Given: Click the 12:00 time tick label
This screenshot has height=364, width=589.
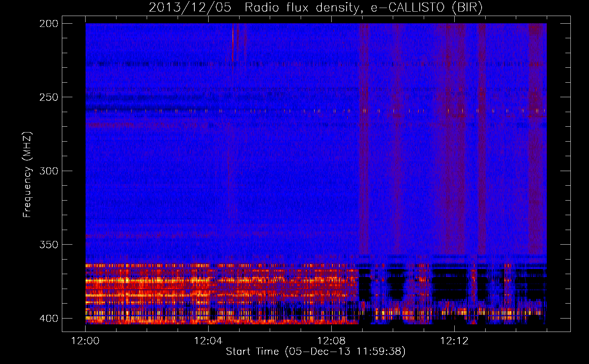Looking at the screenshot, I should click(85, 341).
